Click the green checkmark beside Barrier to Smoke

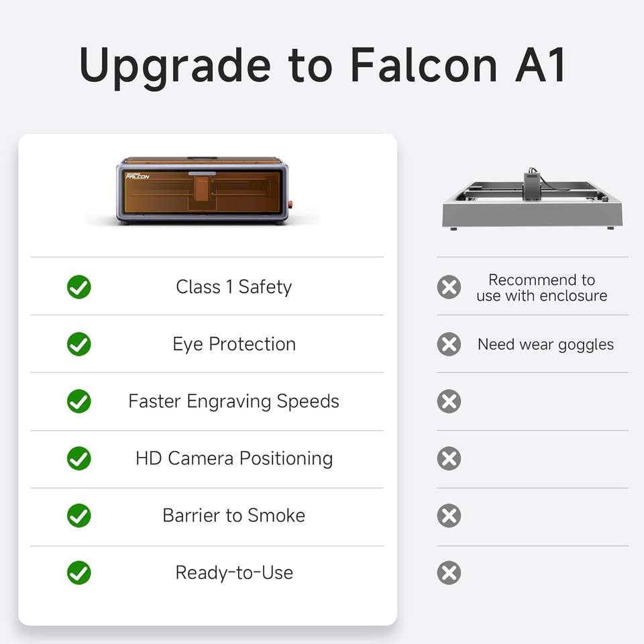79,515
